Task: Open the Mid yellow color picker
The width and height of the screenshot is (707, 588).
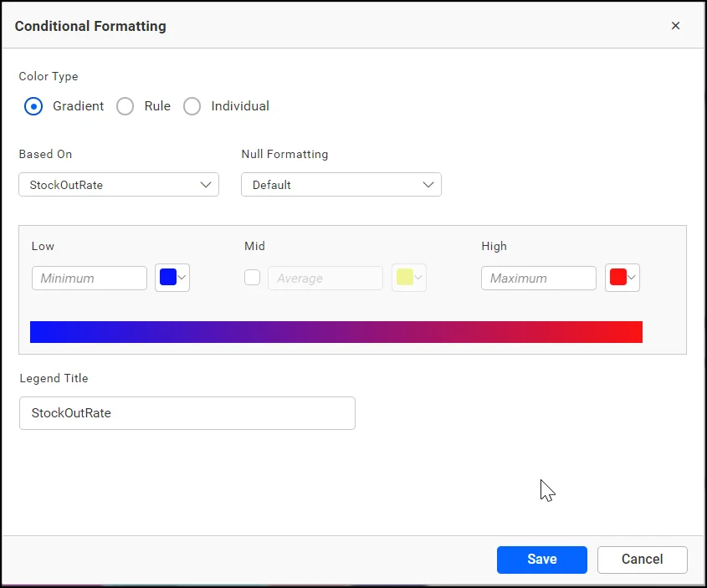Action: (408, 278)
